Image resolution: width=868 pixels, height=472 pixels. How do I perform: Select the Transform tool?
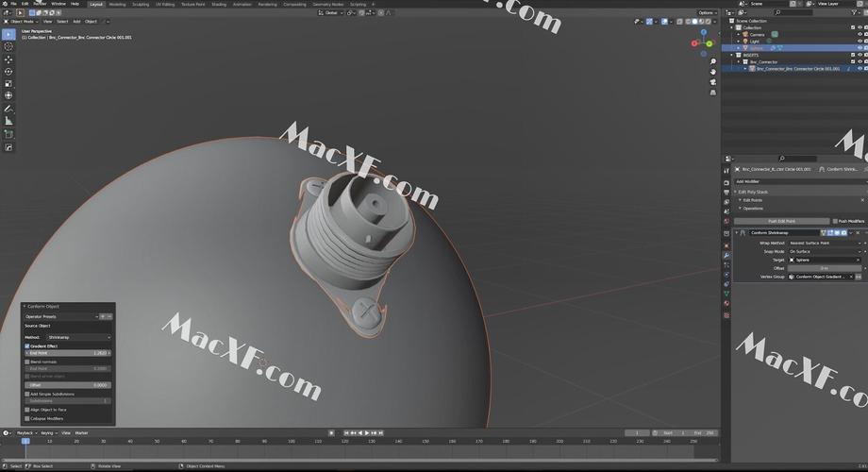click(x=8, y=96)
